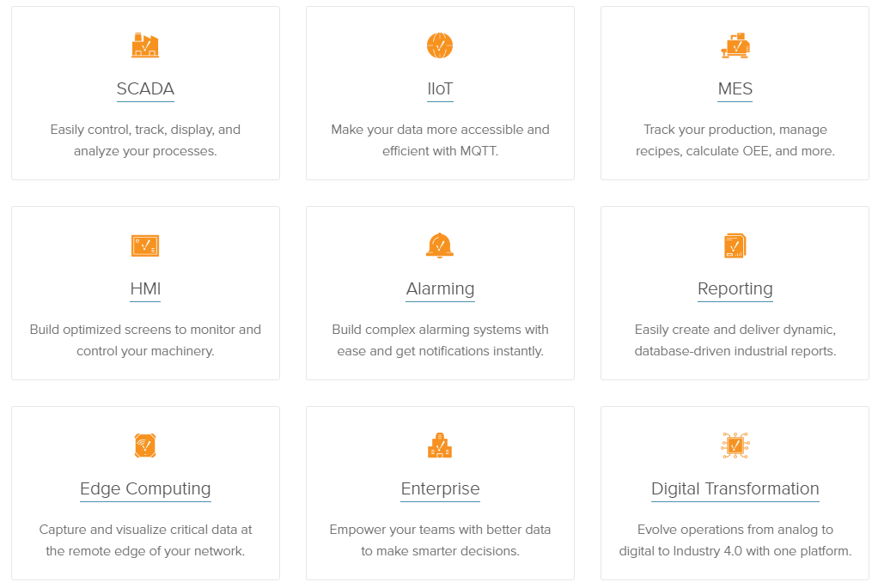The width and height of the screenshot is (878, 588).
Task: Go to the Alarming link
Action: pyautogui.click(x=440, y=288)
